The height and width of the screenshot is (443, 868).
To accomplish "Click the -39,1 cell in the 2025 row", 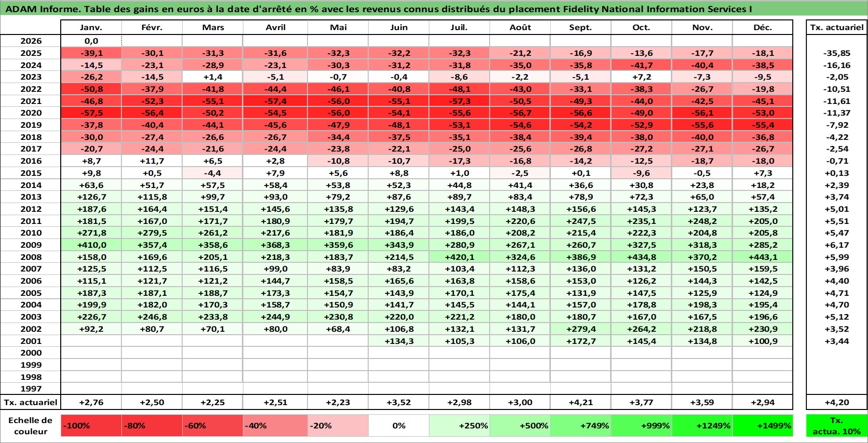I will pyautogui.click(x=91, y=53).
